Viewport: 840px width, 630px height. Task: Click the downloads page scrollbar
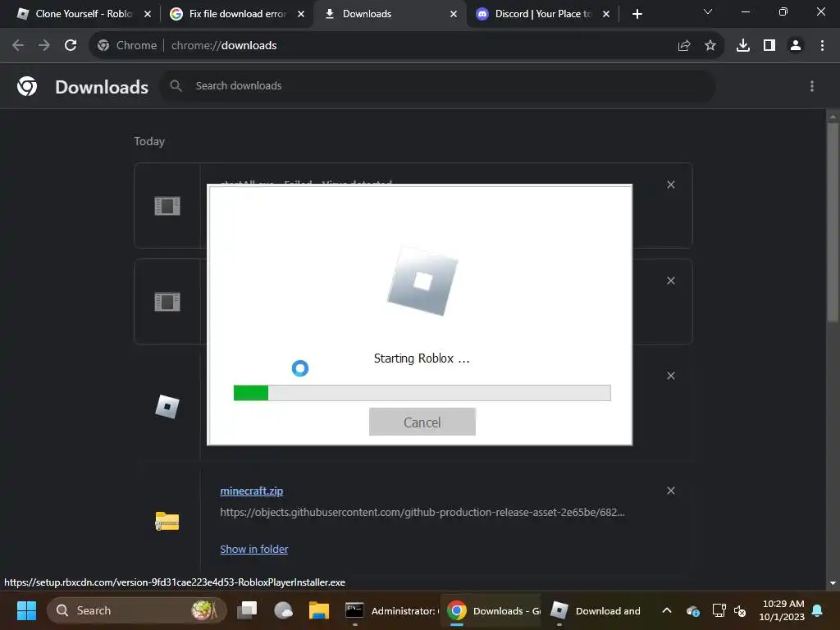click(x=833, y=222)
